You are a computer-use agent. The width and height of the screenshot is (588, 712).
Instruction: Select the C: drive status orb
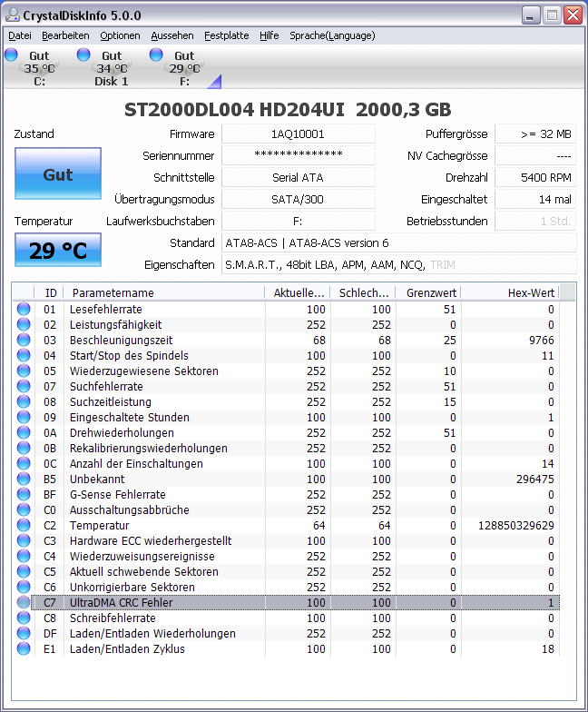[11, 54]
